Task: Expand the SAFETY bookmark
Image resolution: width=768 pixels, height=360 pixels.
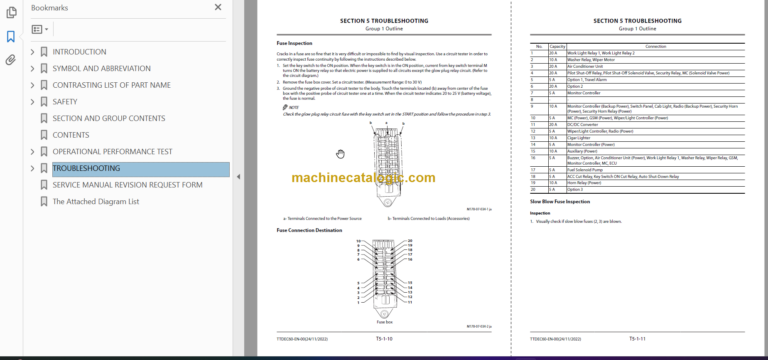Action: 32,102
